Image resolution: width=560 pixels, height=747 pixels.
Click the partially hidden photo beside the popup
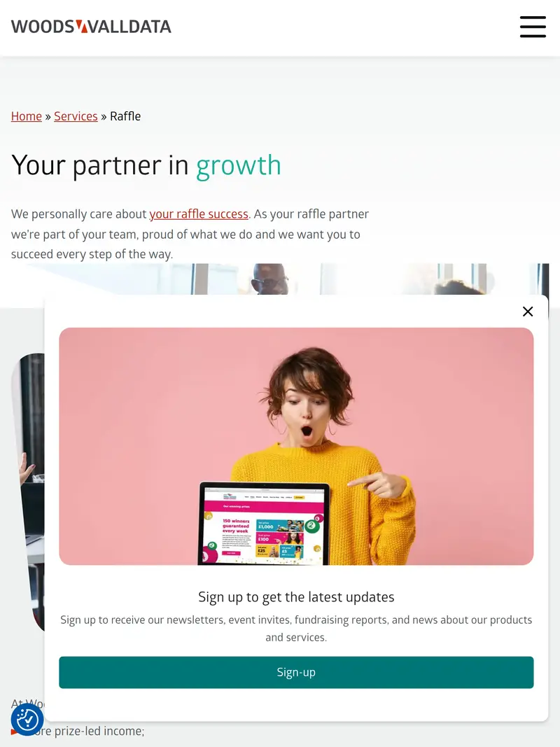point(27,493)
